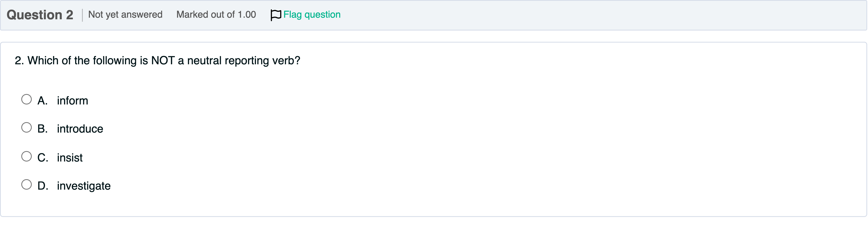Click the 'D.' option letter
Image resolution: width=868 pixels, height=229 pixels.
pos(43,186)
